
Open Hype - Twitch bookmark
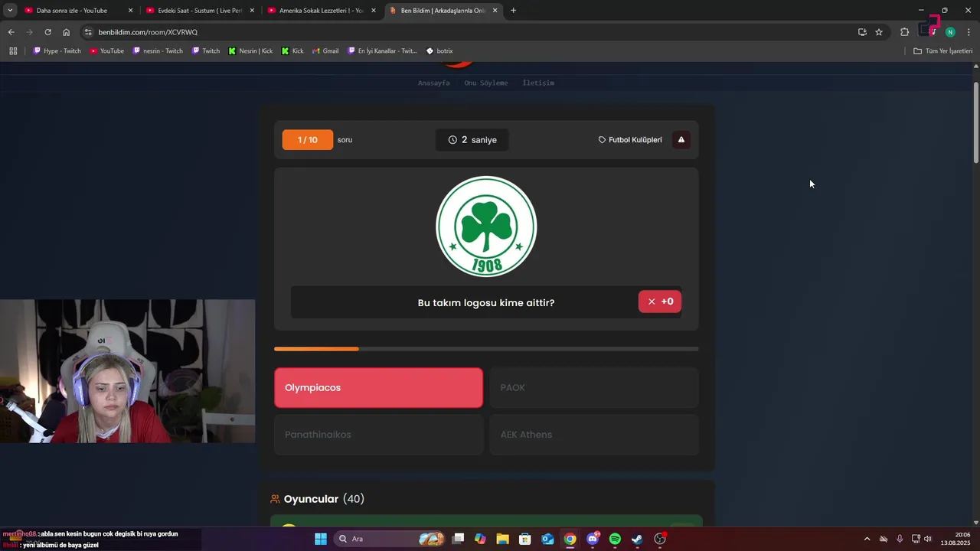[57, 51]
